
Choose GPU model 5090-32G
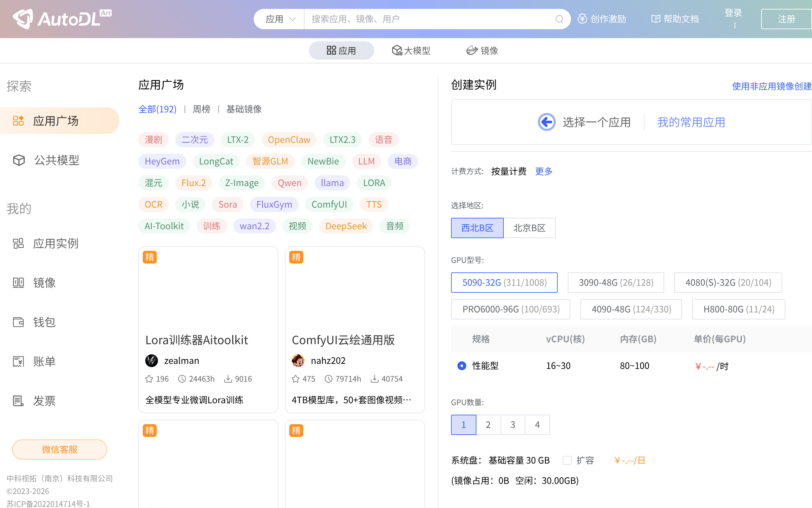click(x=504, y=282)
